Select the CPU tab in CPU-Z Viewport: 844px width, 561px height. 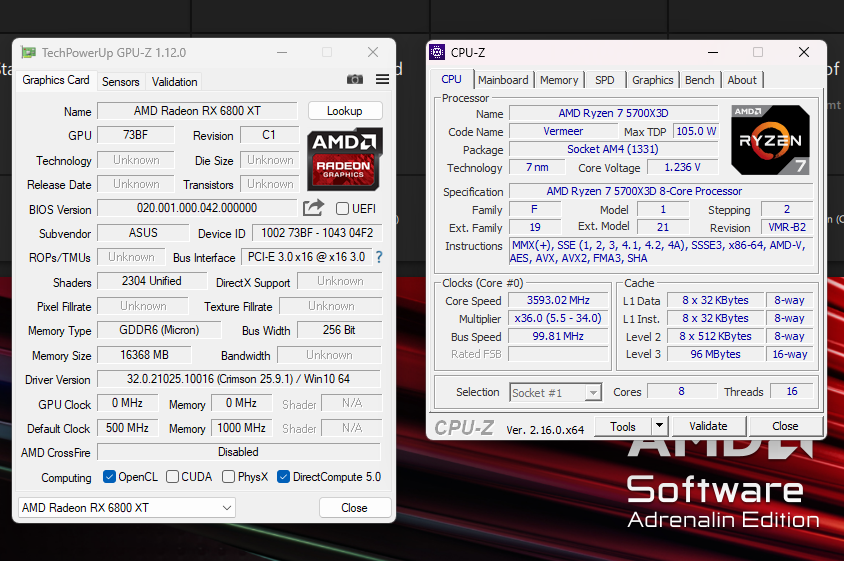452,79
